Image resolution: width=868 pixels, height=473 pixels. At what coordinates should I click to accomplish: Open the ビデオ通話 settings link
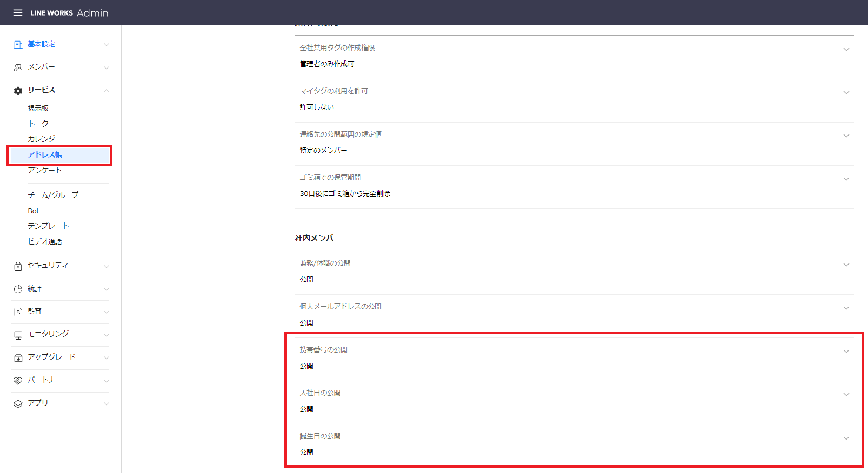[44, 242]
